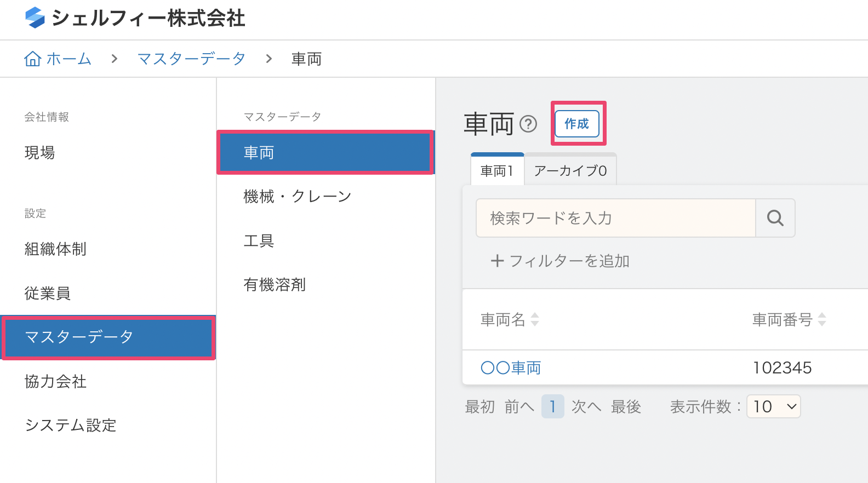Screen dimensions: 868x483
Task: Switch to the アーカイブ0 tab
Action: 570,171
